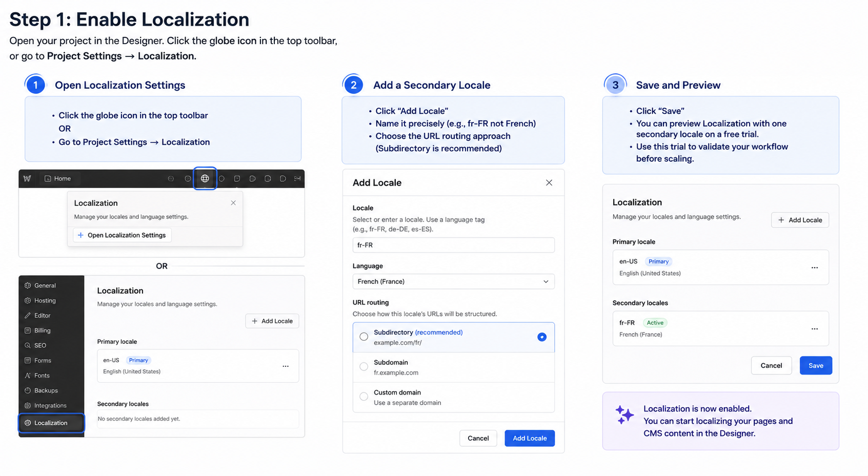Open the fr-FR locale options menu

[815, 328]
